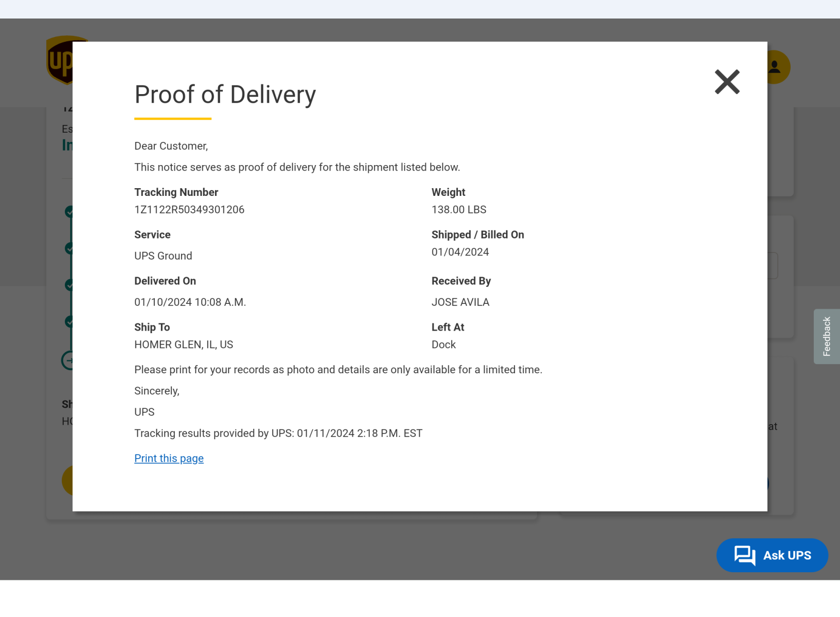
Task: Click the chat bubble icon in Ask UPS
Action: 744,555
